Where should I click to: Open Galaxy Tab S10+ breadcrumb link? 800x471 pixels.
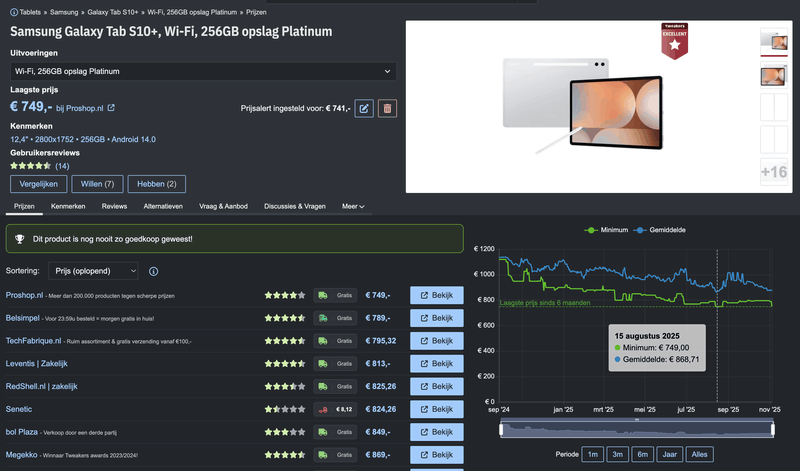tap(113, 12)
